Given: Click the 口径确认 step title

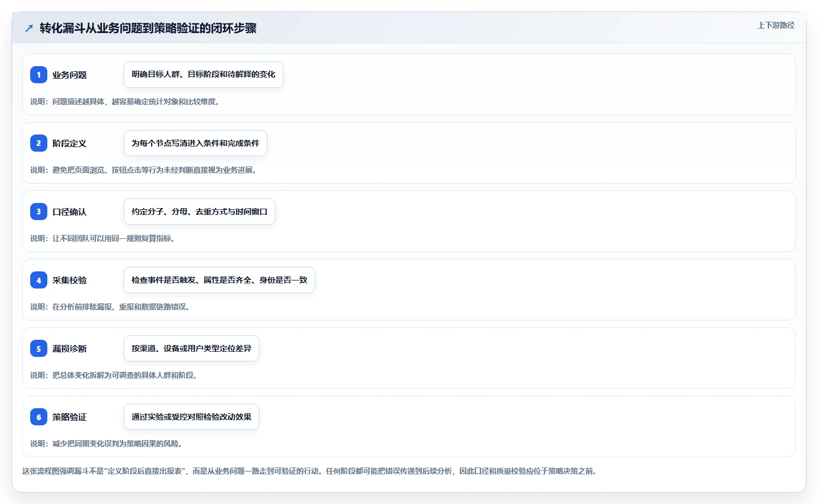Looking at the screenshot, I should [70, 212].
